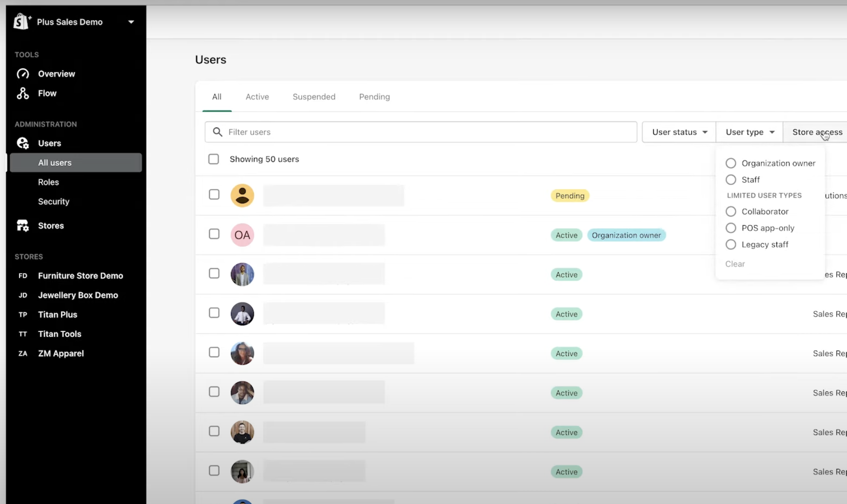847x504 pixels.
Task: Switch to the All tab
Action: point(217,97)
